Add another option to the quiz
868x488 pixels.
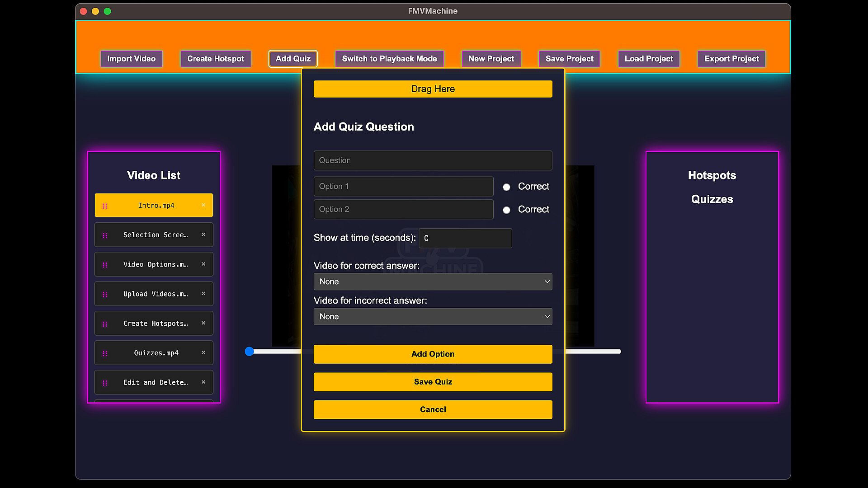[433, 354]
